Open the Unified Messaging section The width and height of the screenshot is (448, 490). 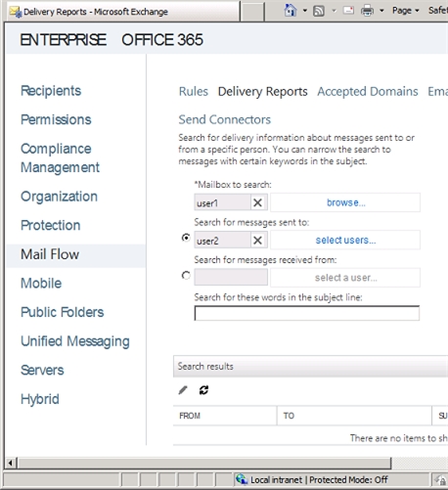(75, 341)
